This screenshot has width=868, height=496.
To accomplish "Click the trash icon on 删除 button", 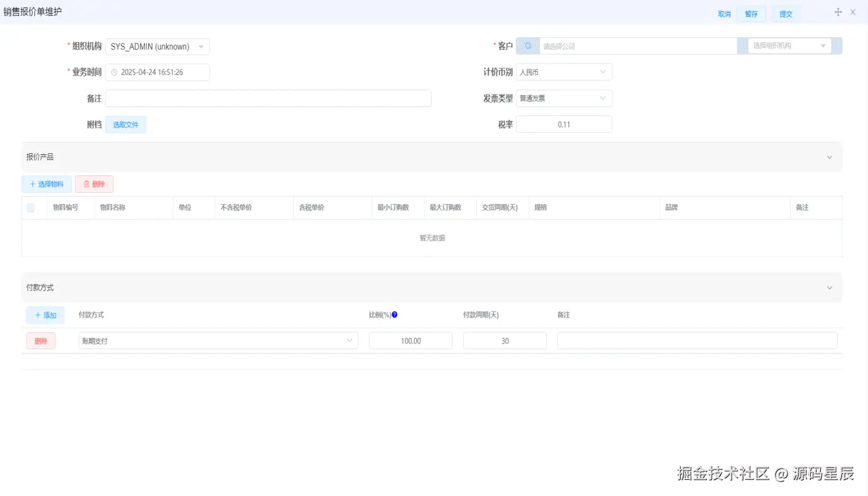I will 86,184.
